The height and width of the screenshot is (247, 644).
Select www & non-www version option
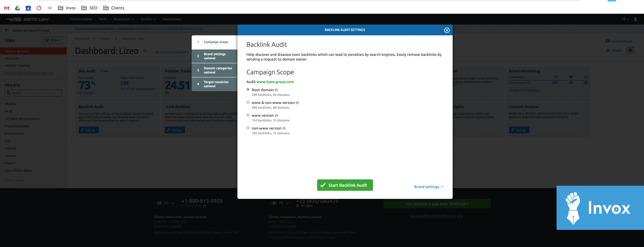tap(248, 102)
